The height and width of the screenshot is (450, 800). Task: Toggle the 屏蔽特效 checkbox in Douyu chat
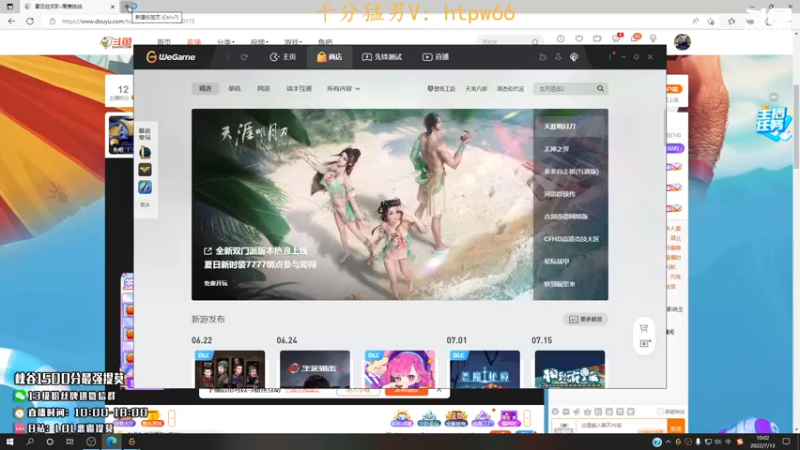point(660,411)
